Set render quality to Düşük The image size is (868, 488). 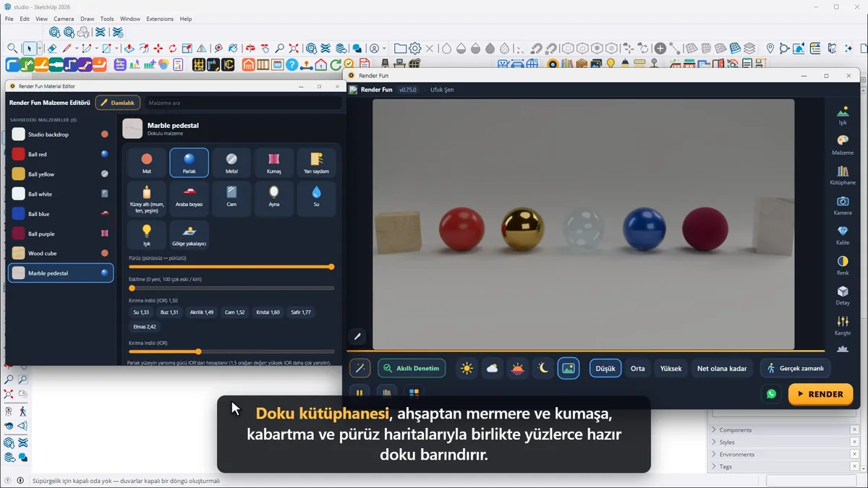pyautogui.click(x=605, y=368)
